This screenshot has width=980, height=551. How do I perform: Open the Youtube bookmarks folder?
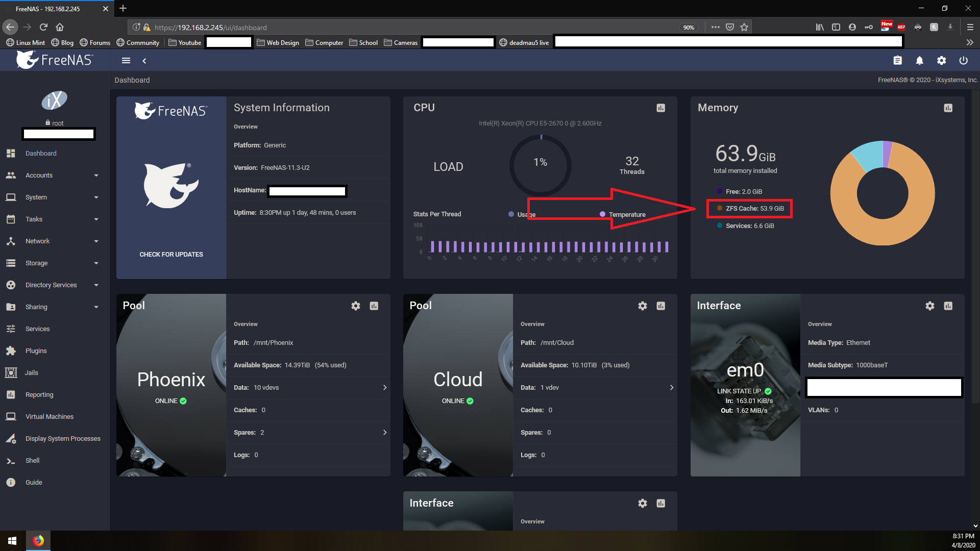[185, 43]
